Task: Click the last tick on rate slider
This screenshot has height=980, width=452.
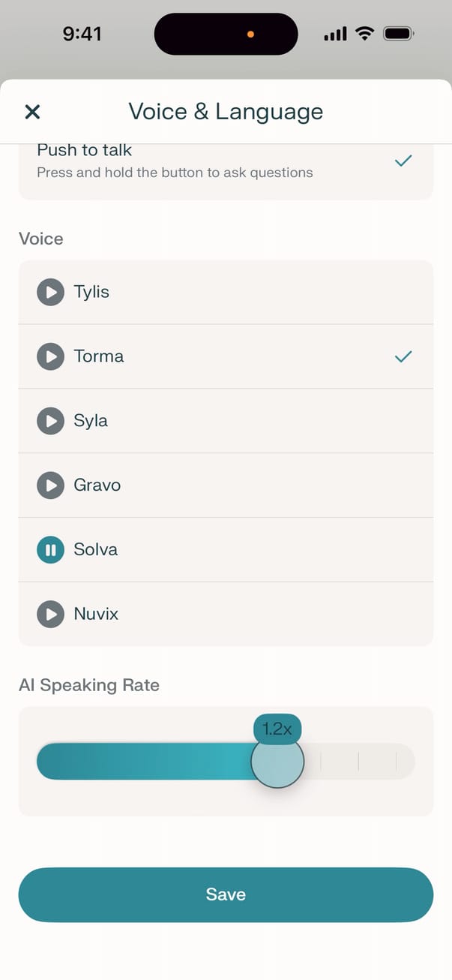Action: pyautogui.click(x=396, y=762)
